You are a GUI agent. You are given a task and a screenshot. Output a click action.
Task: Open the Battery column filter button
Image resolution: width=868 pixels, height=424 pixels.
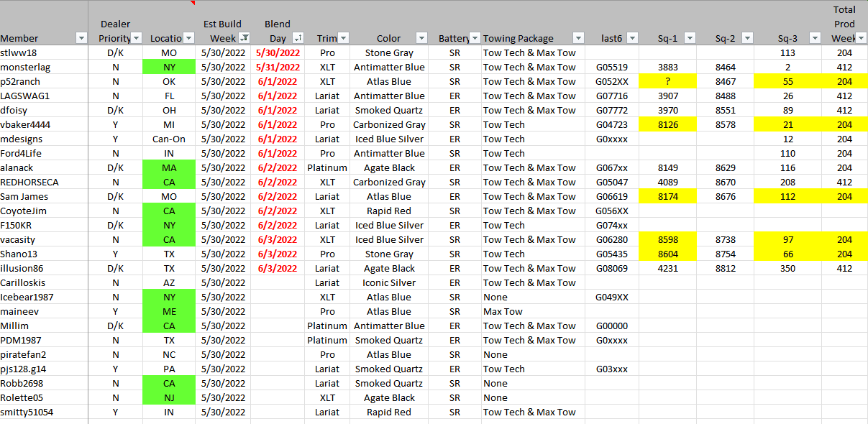475,38
